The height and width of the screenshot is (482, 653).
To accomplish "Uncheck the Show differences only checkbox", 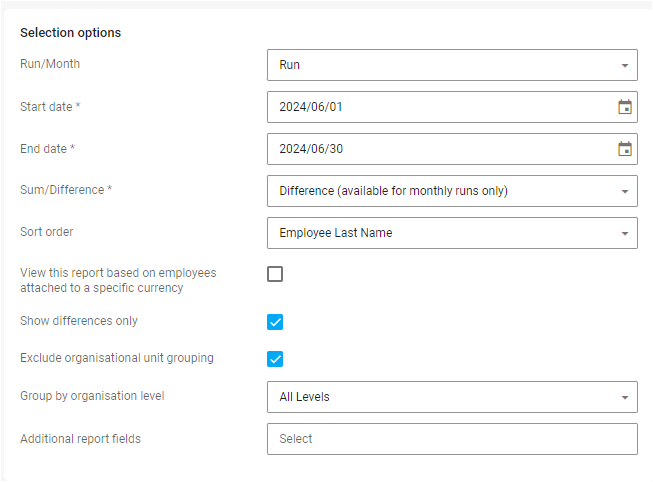I will pos(275,322).
